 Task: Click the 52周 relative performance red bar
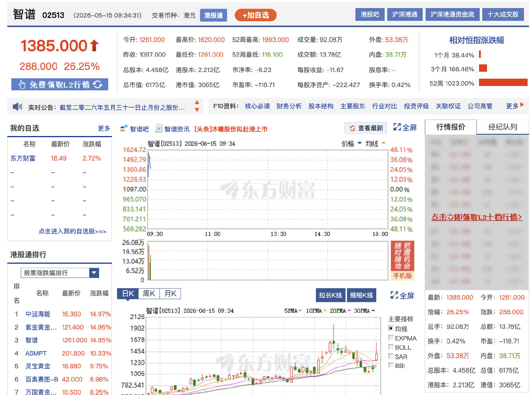[503, 82]
